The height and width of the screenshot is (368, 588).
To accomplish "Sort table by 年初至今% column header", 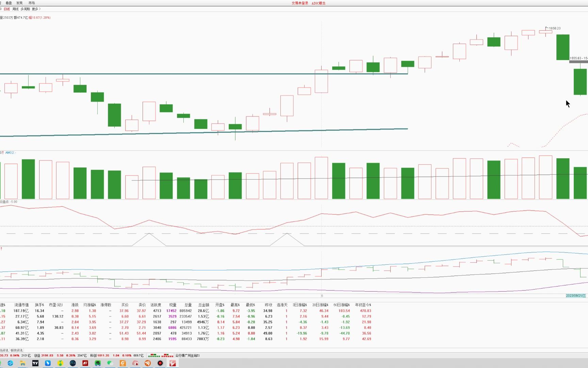I will pos(363,305).
